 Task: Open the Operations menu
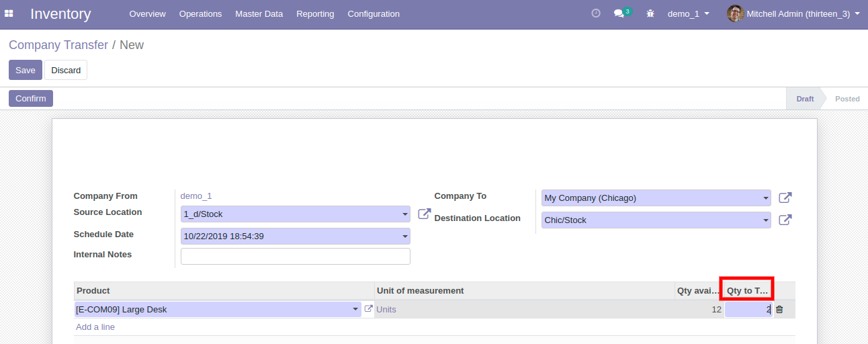click(x=200, y=13)
